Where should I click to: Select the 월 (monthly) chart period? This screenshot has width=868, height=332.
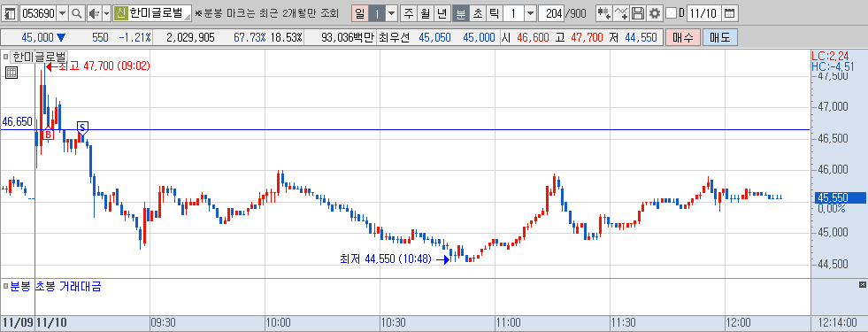[425, 12]
